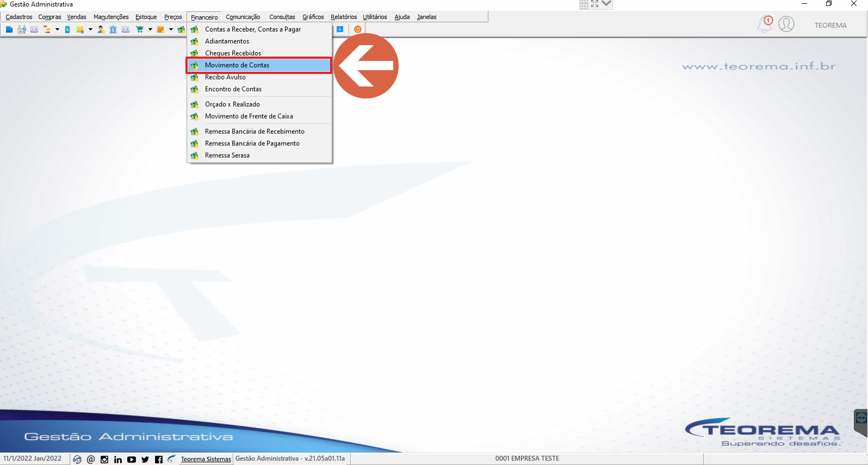Open YouTube icon in status bar
868x465 pixels.
[x=132, y=460]
